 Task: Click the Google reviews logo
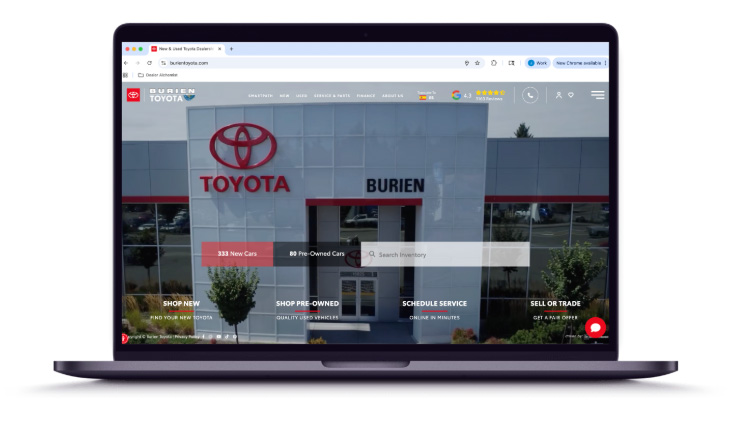(456, 95)
